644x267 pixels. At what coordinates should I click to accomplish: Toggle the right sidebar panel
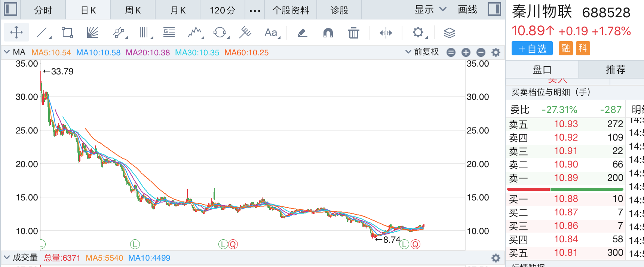[494, 9]
